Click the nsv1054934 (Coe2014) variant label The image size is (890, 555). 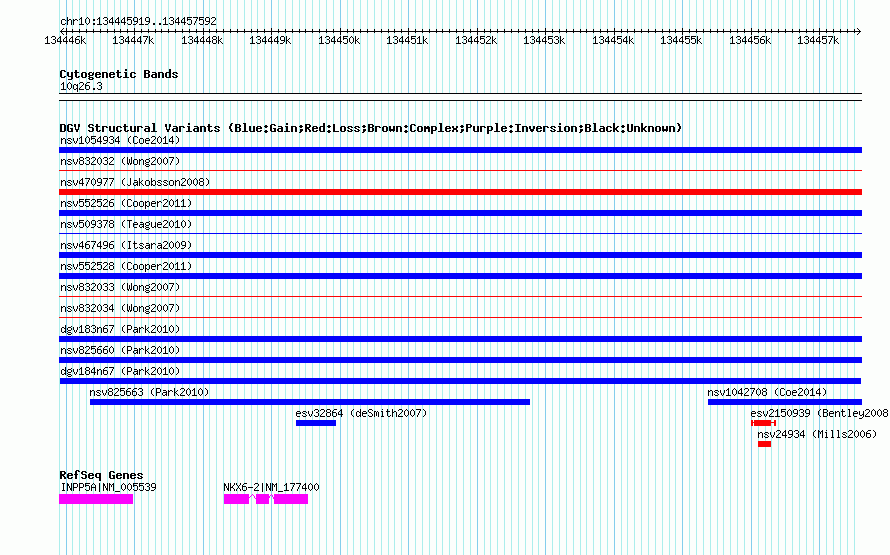pyautogui.click(x=120, y=140)
